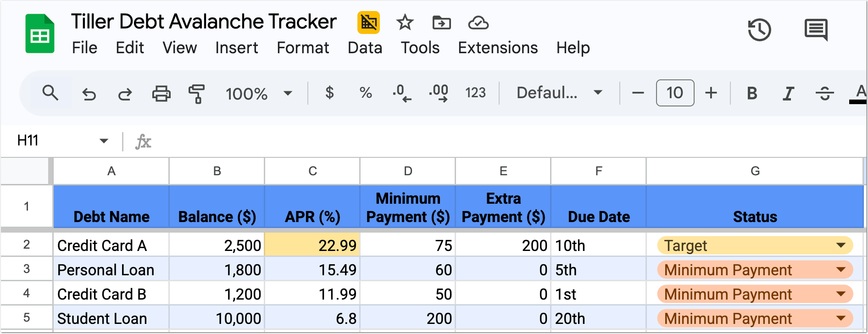The image size is (868, 334).
Task: Open more number formats 123
Action: (x=475, y=93)
